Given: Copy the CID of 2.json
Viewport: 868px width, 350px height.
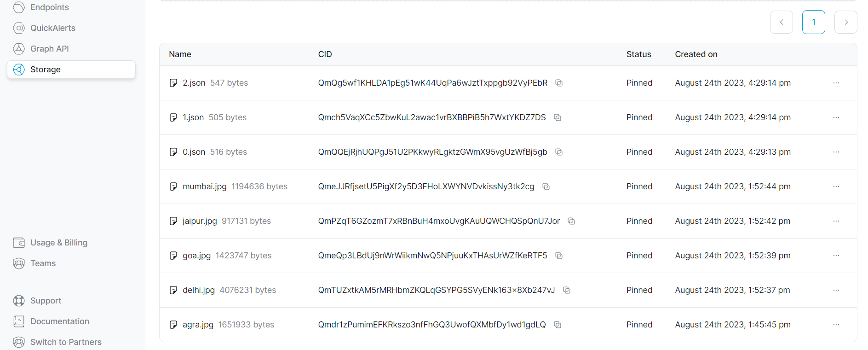Looking at the screenshot, I should click(x=559, y=83).
